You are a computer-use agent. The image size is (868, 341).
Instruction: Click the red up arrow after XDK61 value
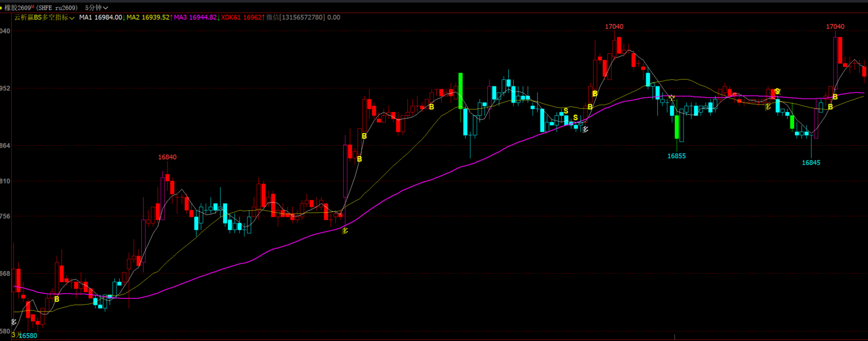click(x=263, y=17)
